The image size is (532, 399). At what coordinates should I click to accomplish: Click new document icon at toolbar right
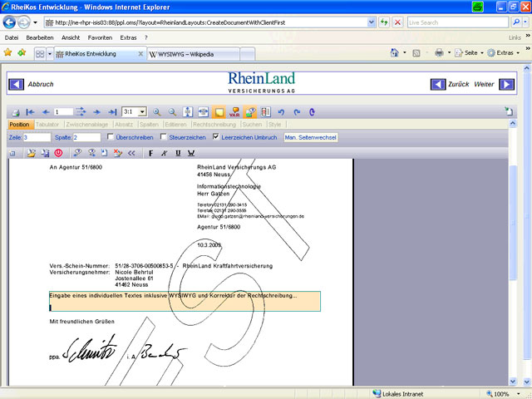point(509,111)
